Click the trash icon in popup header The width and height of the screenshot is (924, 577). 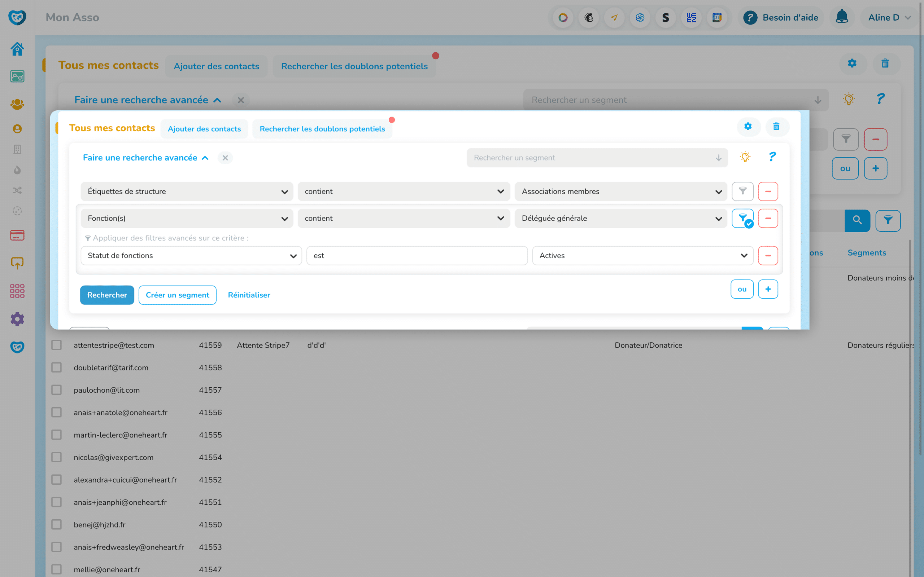[x=776, y=127]
